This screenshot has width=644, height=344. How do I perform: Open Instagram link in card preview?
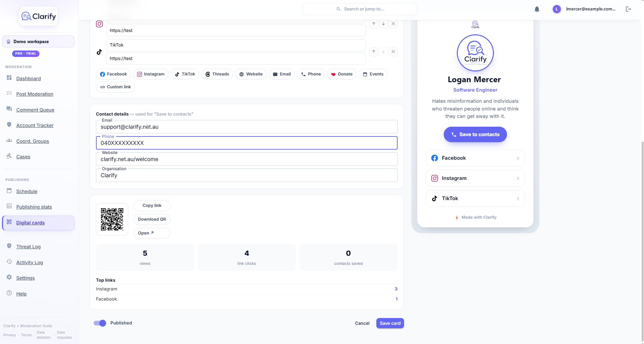[475, 178]
